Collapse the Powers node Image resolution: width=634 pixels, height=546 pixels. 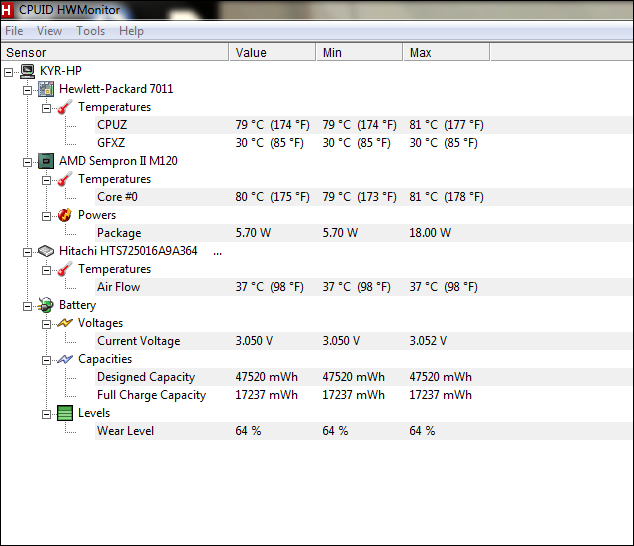[x=46, y=216]
